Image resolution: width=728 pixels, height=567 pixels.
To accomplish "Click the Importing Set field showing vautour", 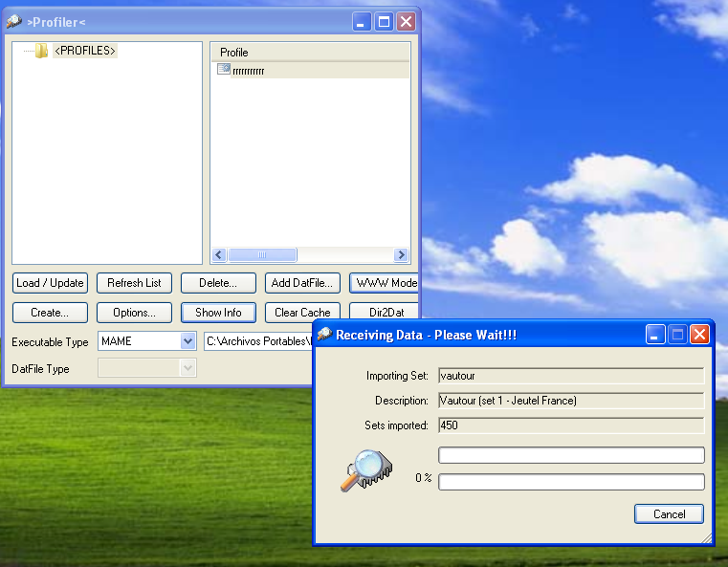I will [x=571, y=376].
